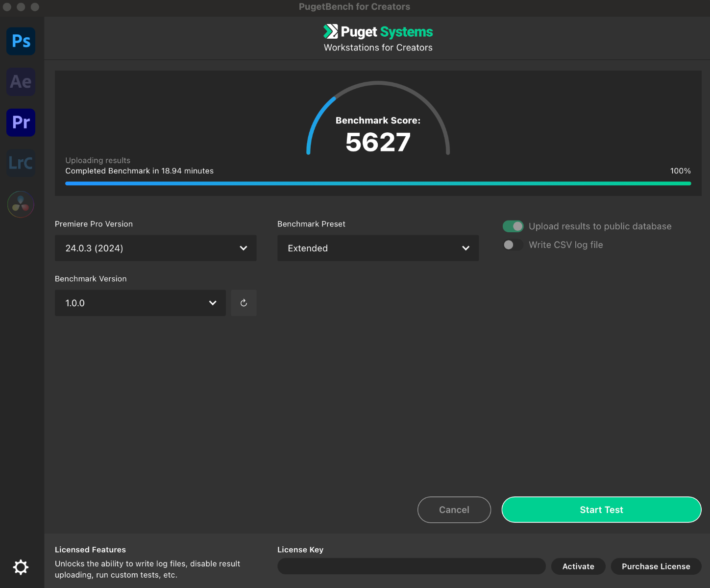
Task: Click the 'Uploading results' status text
Action: click(x=98, y=160)
